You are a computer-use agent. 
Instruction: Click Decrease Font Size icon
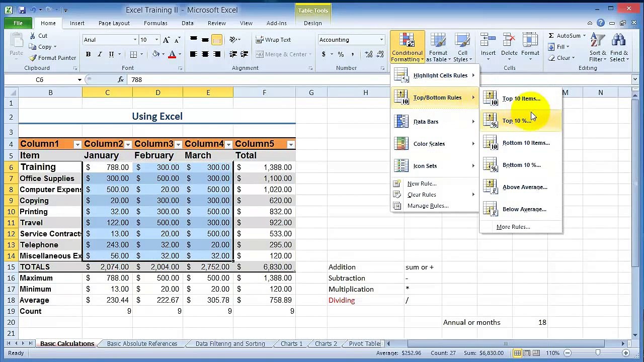click(178, 40)
